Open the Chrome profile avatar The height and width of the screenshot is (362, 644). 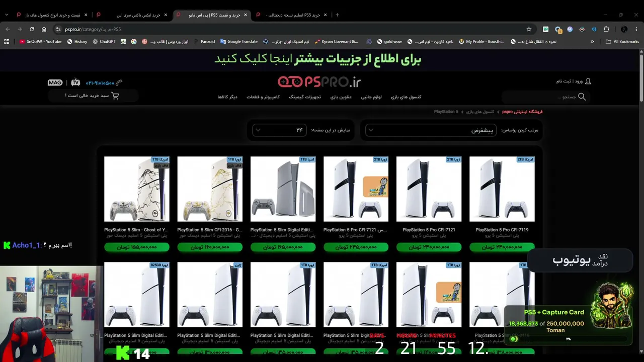624,29
